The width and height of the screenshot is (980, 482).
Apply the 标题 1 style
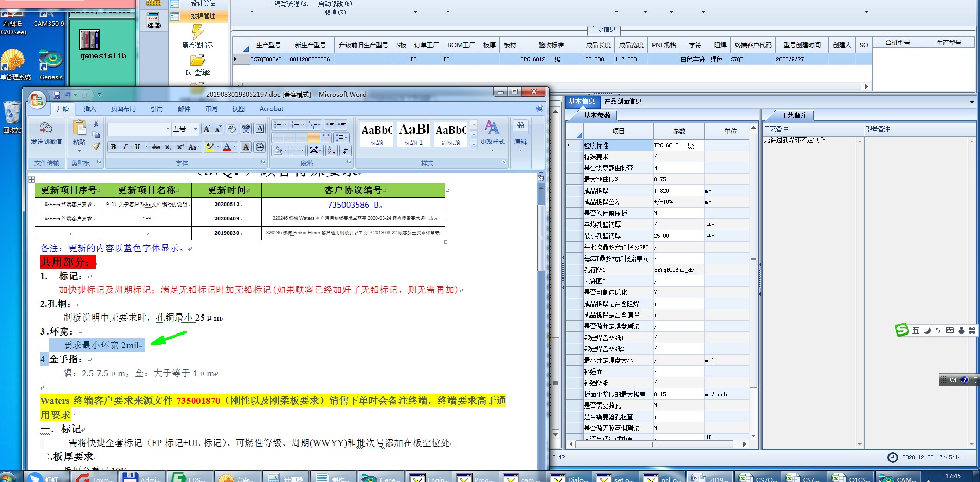click(414, 134)
